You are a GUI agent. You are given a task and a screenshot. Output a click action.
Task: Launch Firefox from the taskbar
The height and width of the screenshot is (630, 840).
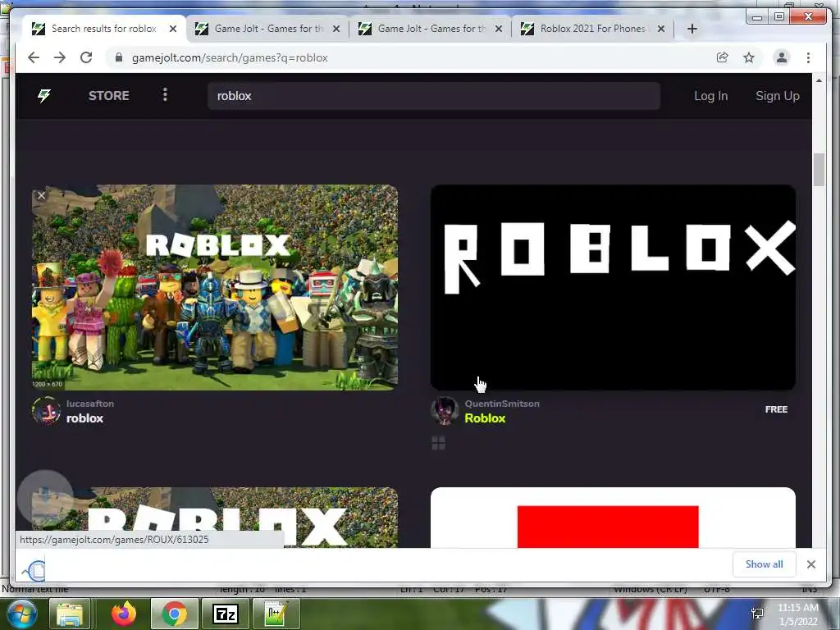124,614
